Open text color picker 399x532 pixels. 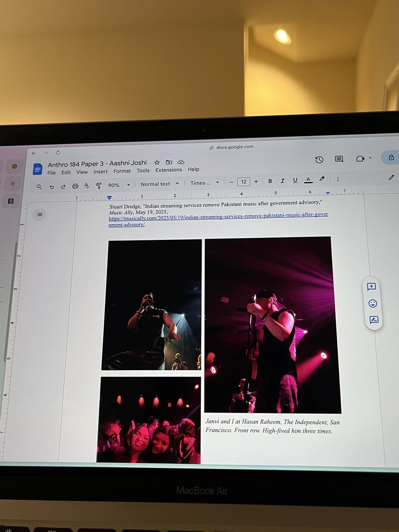coord(308,180)
